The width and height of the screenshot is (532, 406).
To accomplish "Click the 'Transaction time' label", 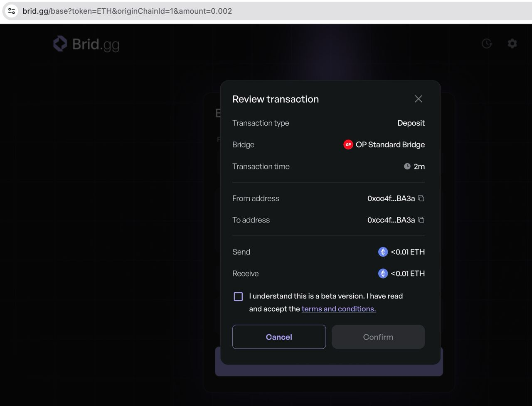I will (261, 166).
